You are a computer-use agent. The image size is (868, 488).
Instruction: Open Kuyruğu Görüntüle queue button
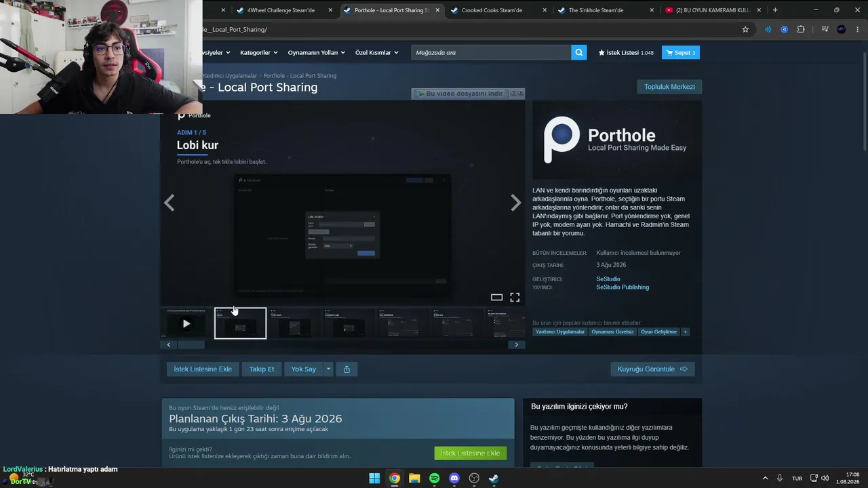[x=652, y=369]
